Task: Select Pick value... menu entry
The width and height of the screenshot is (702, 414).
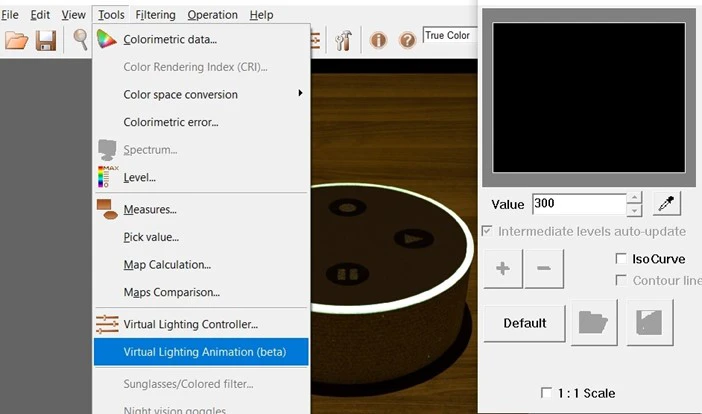Action: click(x=201, y=237)
